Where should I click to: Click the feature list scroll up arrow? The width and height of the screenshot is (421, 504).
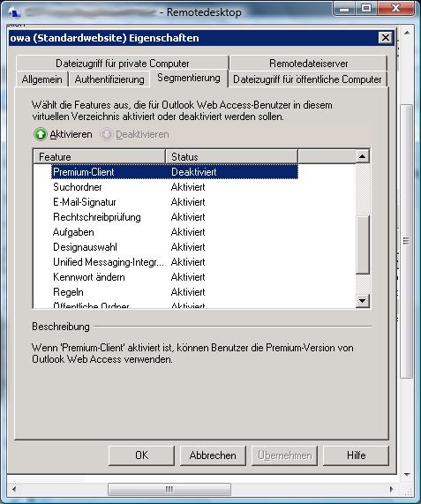(x=363, y=156)
